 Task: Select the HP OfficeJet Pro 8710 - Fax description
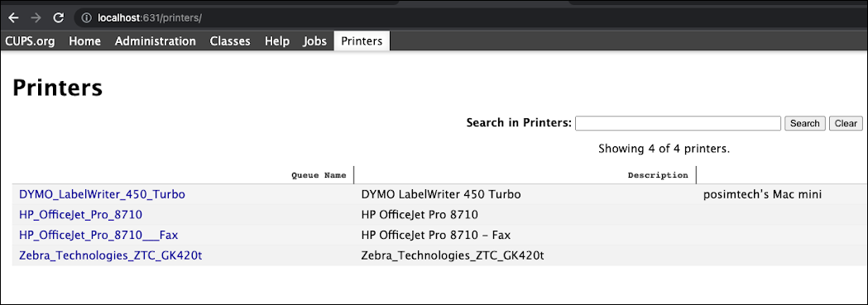point(436,235)
